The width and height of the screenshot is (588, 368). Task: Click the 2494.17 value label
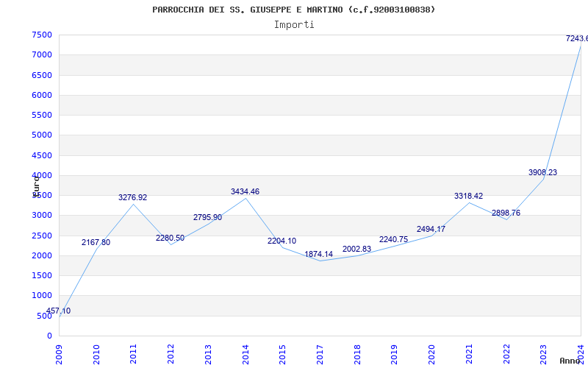click(431, 229)
